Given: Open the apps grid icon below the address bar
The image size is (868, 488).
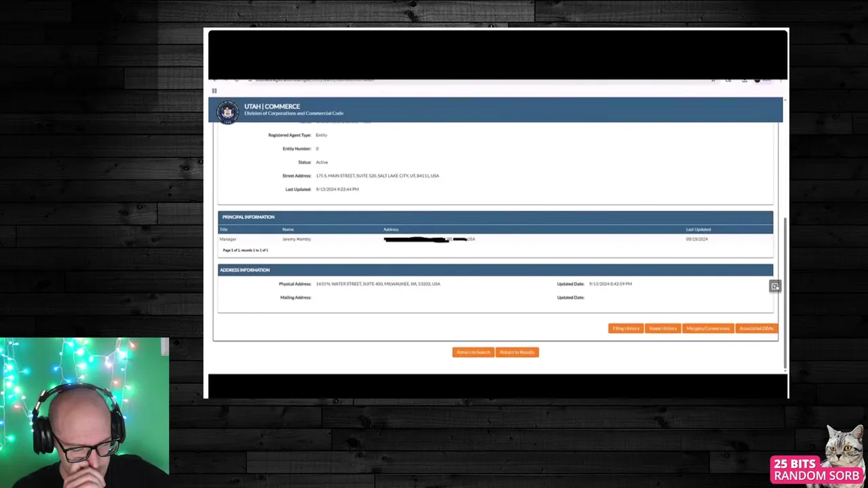Looking at the screenshot, I should click(214, 91).
